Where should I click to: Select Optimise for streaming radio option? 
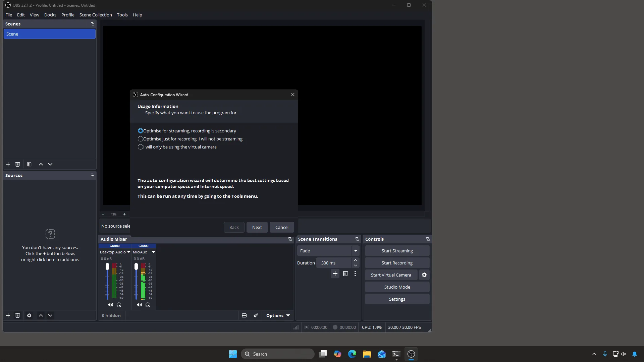coord(141,131)
